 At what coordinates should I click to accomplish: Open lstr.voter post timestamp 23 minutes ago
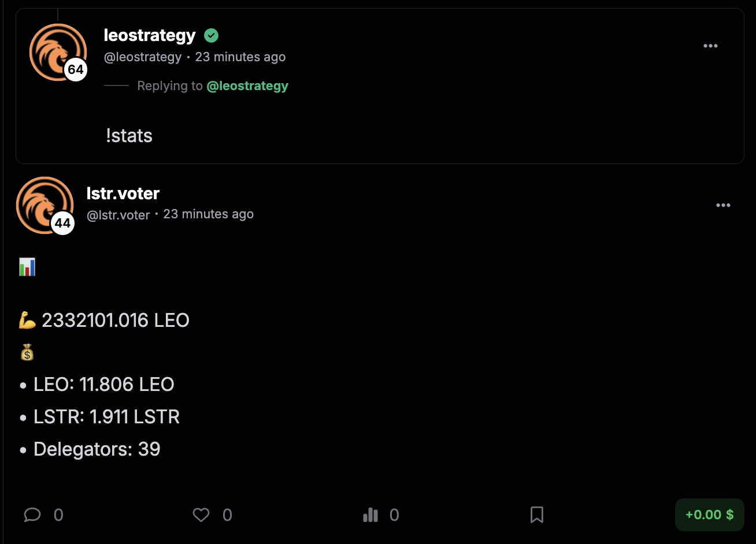click(x=209, y=214)
